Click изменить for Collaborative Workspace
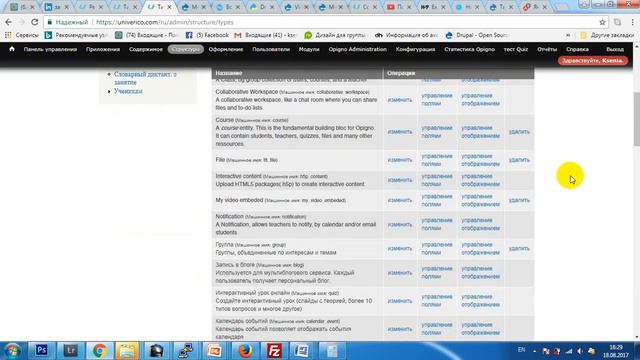 [x=400, y=100]
